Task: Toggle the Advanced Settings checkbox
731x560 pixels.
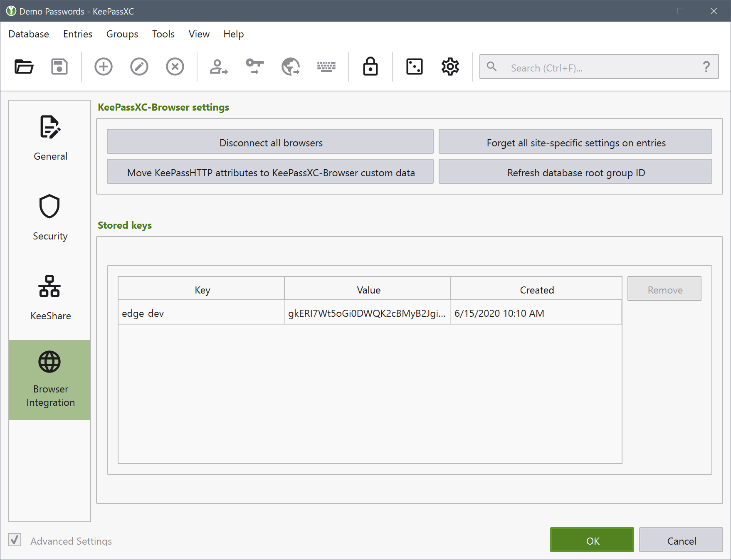Action: coord(15,540)
